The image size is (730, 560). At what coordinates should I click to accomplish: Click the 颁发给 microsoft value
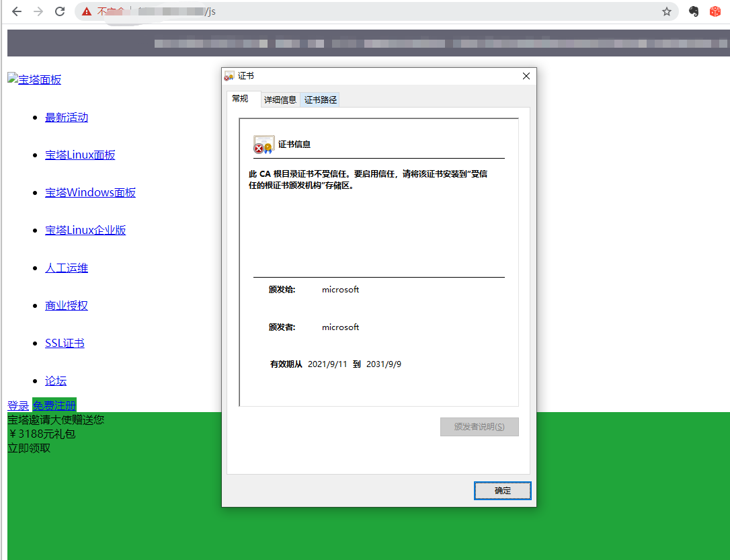click(x=340, y=290)
